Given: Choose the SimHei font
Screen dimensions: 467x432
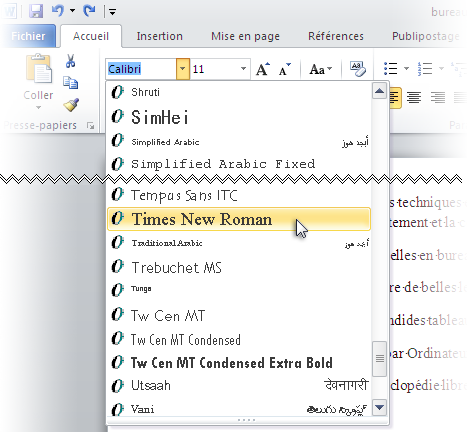Looking at the screenshot, I should point(239,117).
